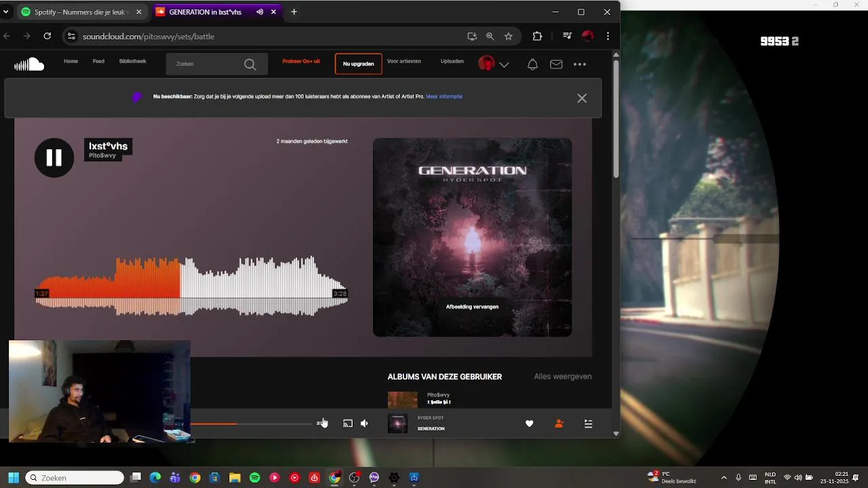Click the zoom magnifier icon in address bar
Viewport: 868px width, 488px height.
point(490,36)
